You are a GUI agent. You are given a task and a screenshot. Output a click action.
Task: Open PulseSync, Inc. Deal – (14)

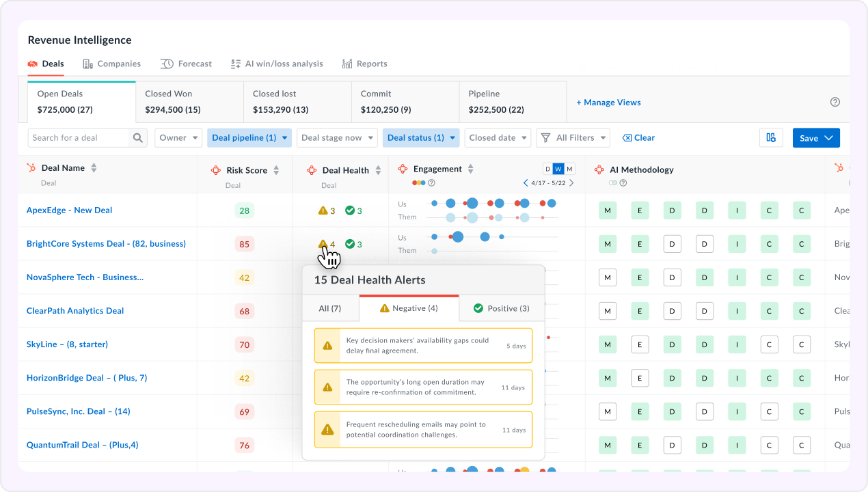point(78,411)
